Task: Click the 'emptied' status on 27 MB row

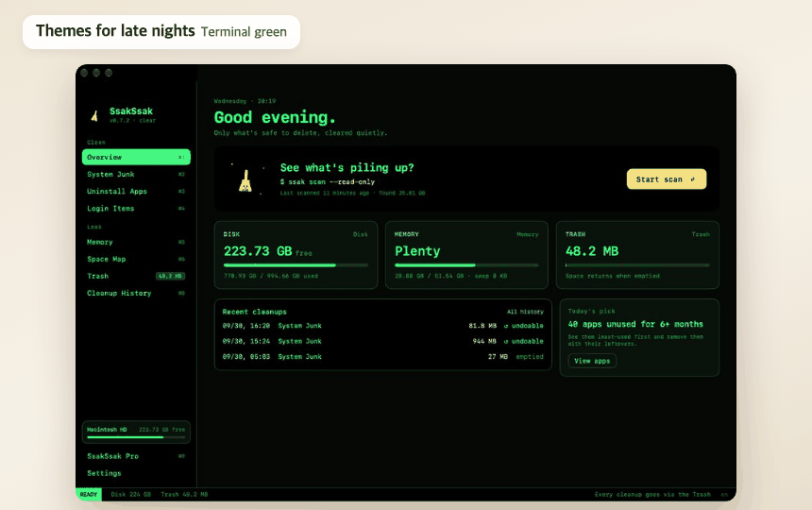Action: click(x=530, y=357)
